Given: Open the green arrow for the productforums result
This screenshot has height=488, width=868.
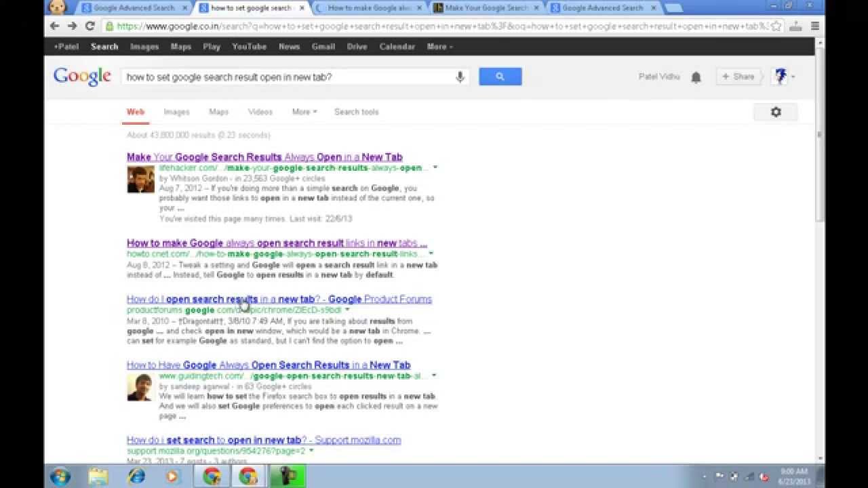Looking at the screenshot, I should (x=347, y=310).
